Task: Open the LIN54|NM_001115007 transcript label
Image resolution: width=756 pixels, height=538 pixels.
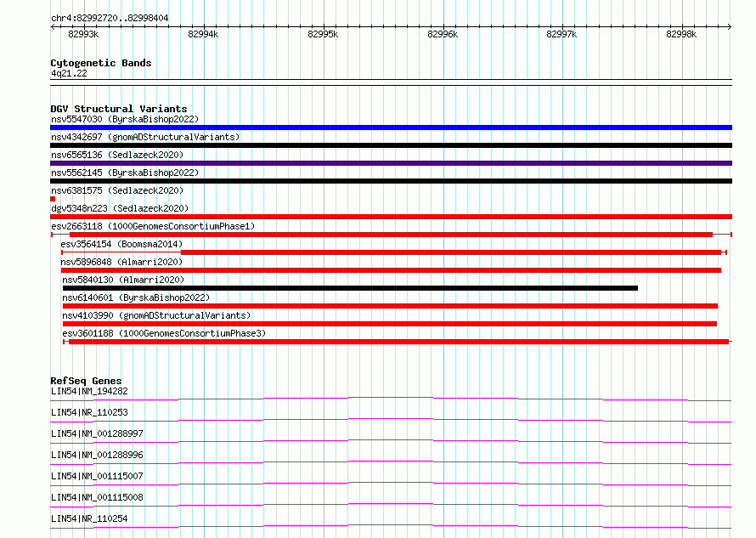Action: tap(97, 476)
